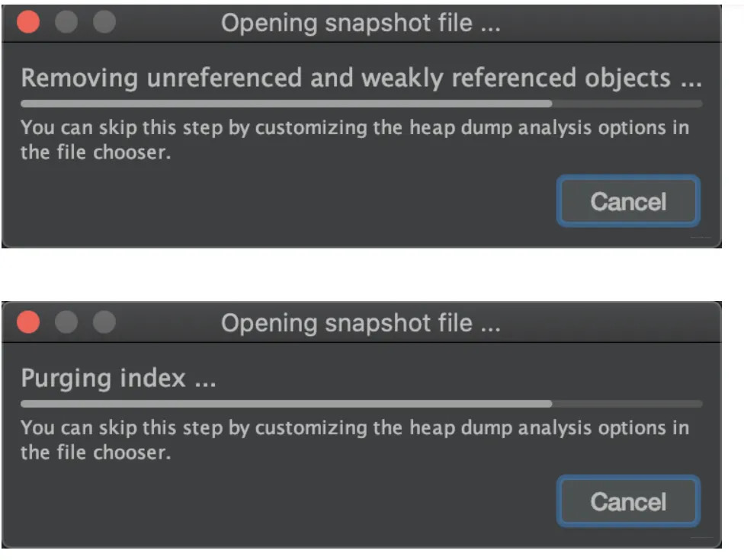Click minimize button on Purging index dialog
Screen dimensions: 744x560
tap(66, 323)
